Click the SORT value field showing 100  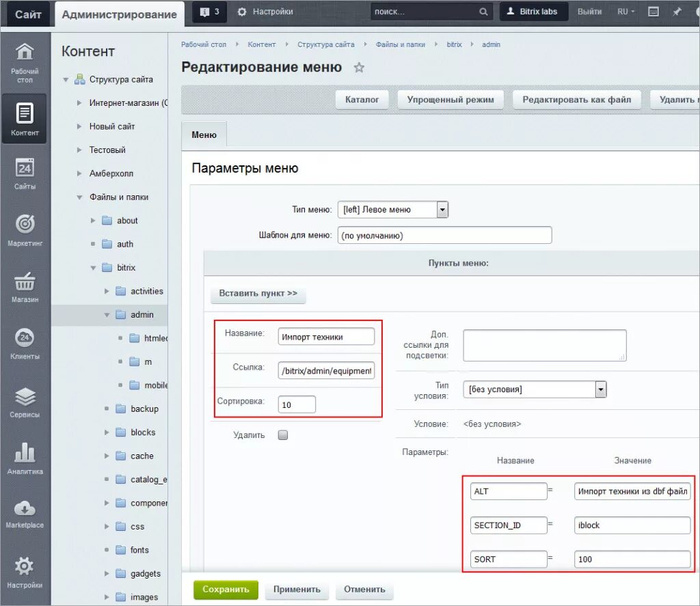point(632,559)
